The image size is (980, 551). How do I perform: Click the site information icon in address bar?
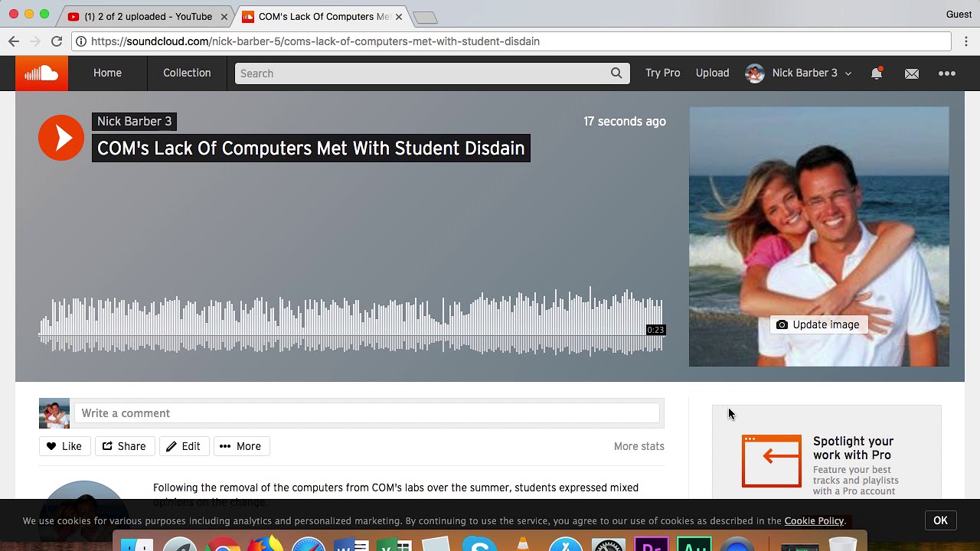tap(81, 41)
